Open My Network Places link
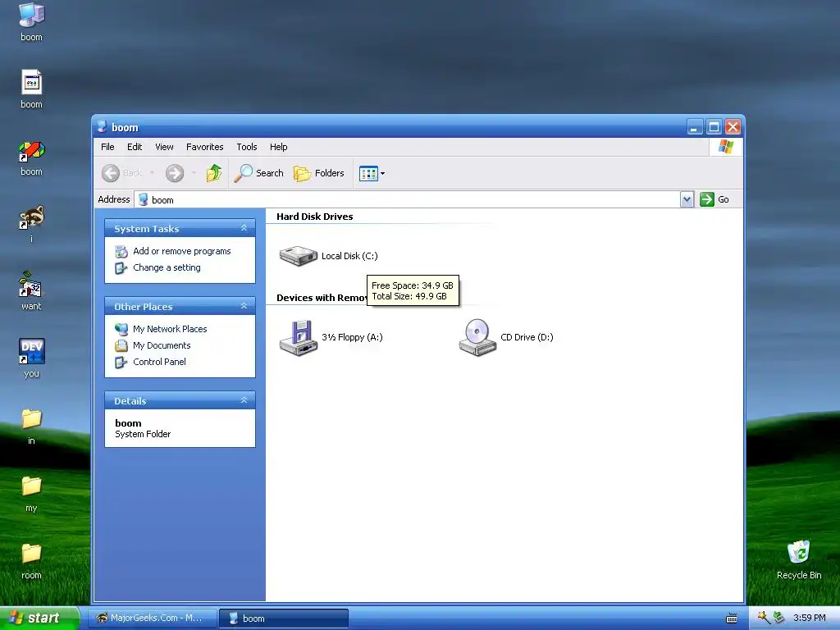840x630 pixels. 170,329
